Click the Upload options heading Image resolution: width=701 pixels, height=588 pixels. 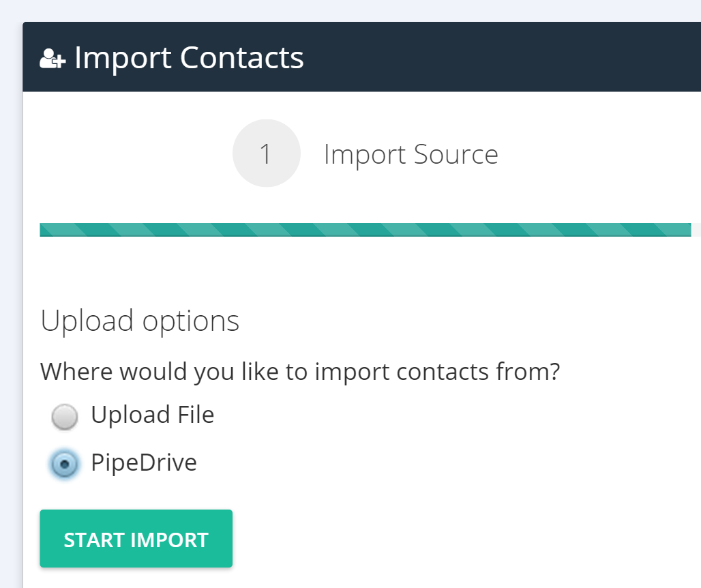[140, 321]
